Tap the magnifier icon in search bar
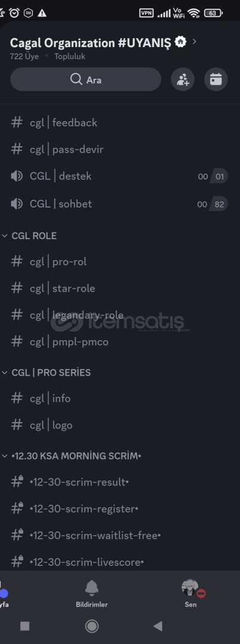This screenshot has width=240, height=644. pos(76,79)
